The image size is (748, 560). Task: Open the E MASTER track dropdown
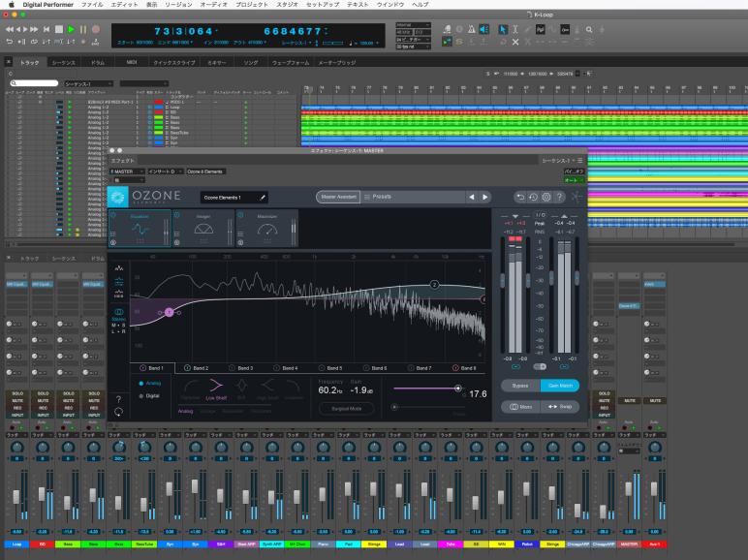[x=127, y=171]
